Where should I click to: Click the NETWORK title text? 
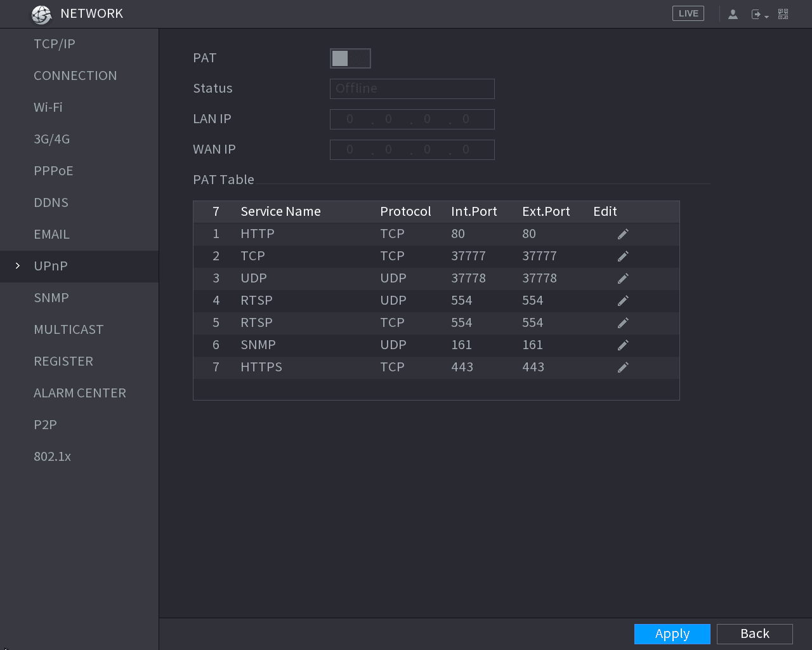pyautogui.click(x=91, y=14)
